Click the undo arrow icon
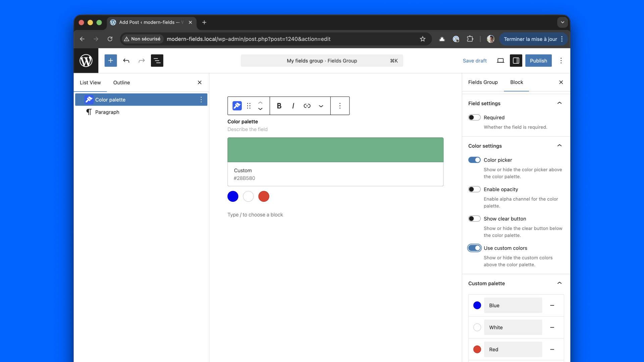This screenshot has width=644, height=362. point(126,61)
